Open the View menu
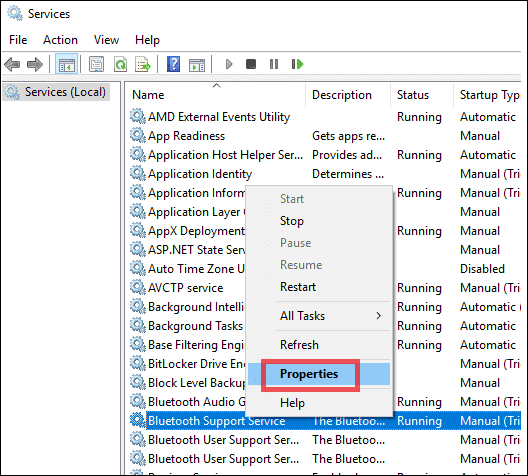Viewport: 528px width, 476px height. [x=106, y=40]
